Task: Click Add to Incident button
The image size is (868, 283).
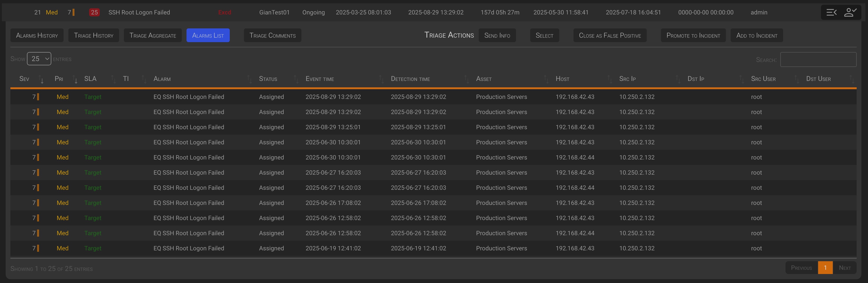Action: click(756, 35)
